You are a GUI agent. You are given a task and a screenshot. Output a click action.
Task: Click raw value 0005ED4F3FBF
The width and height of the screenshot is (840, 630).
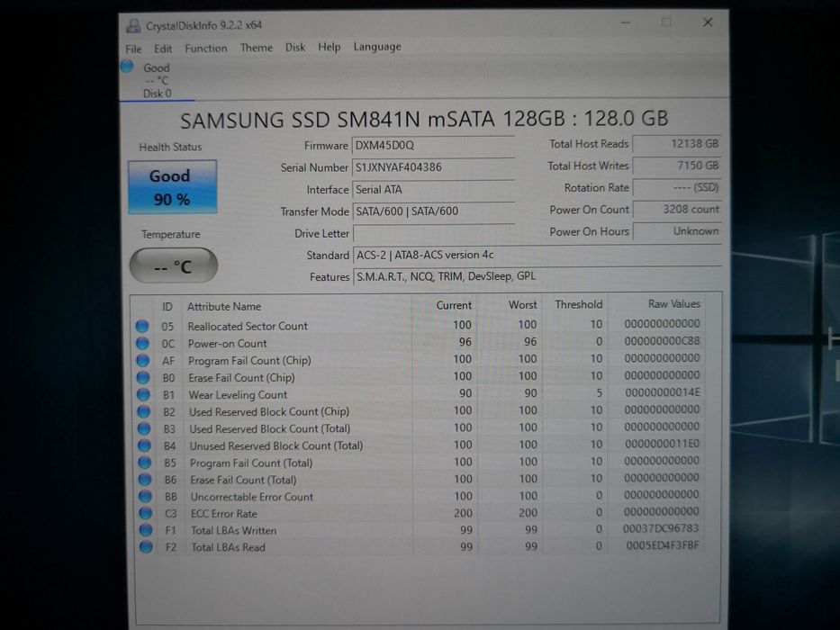[x=663, y=545]
